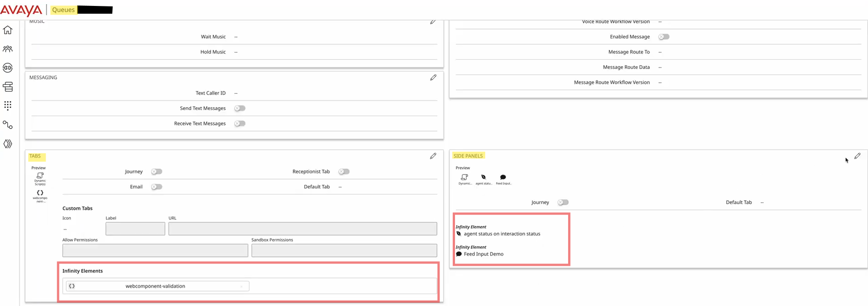868x306 pixels.
Task: Select 'agent status on interaction status' text
Action: pos(502,234)
